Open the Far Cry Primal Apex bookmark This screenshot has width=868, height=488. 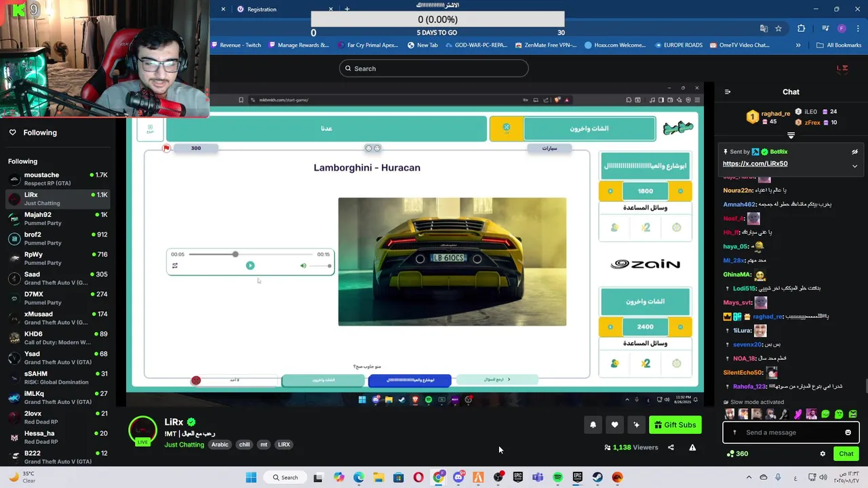368,45
